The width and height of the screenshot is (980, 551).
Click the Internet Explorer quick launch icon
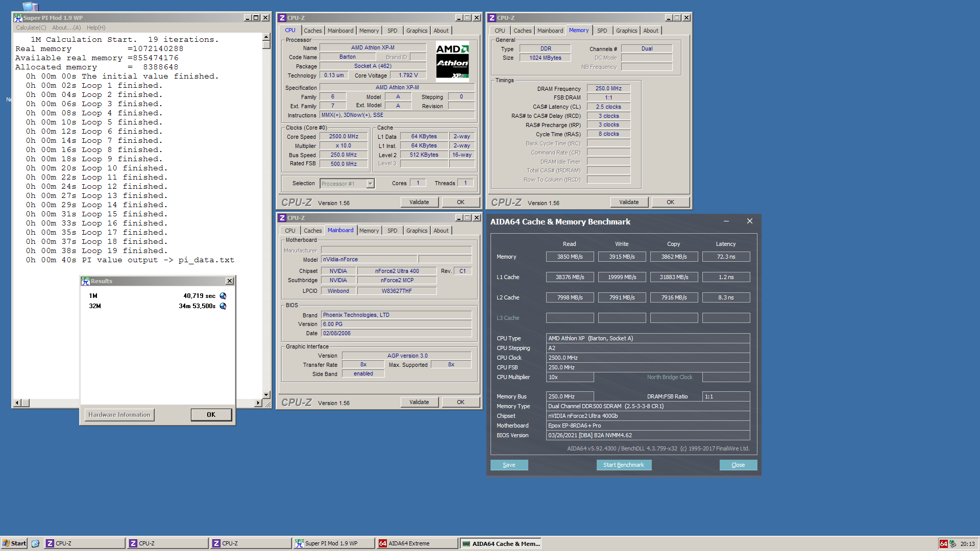coord(35,543)
